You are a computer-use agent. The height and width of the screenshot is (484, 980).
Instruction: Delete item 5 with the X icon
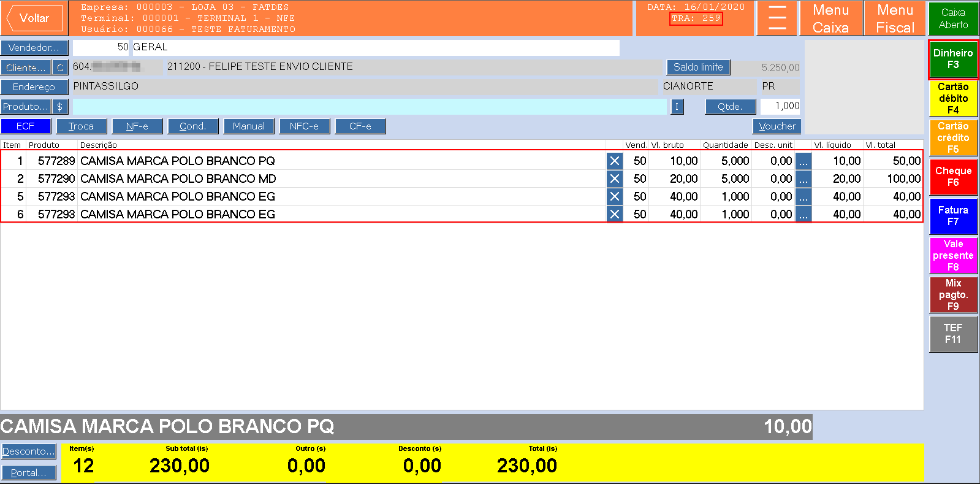point(614,197)
